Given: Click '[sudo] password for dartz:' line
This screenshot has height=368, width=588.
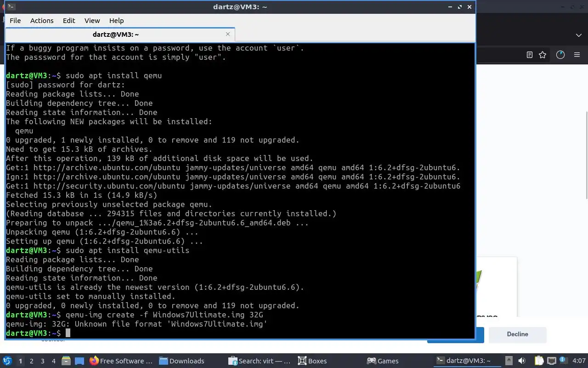Looking at the screenshot, I should point(65,85).
